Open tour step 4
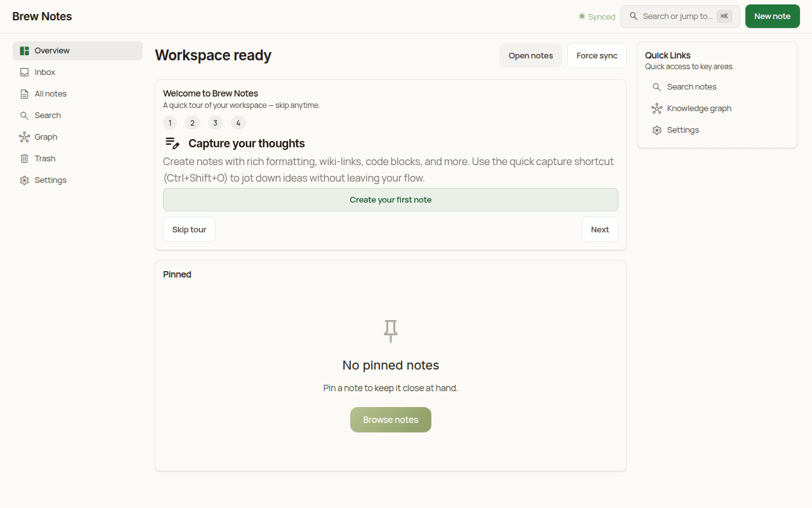This screenshot has height=508, width=812. 239,123
